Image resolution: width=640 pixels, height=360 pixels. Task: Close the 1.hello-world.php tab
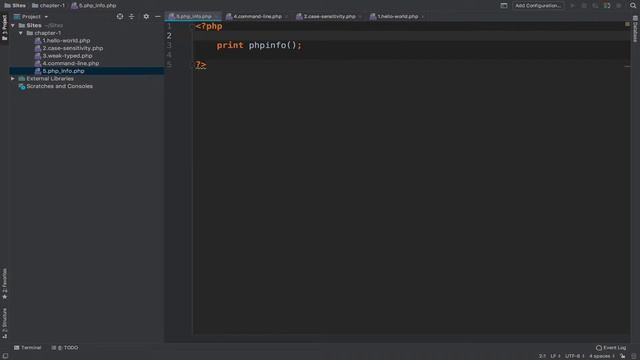click(422, 17)
